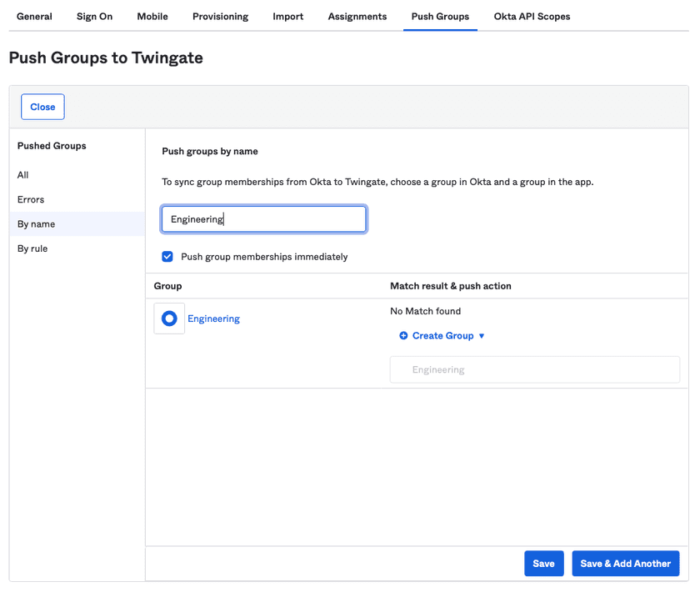
Task: Switch to the Assignments tab
Action: pos(357,17)
